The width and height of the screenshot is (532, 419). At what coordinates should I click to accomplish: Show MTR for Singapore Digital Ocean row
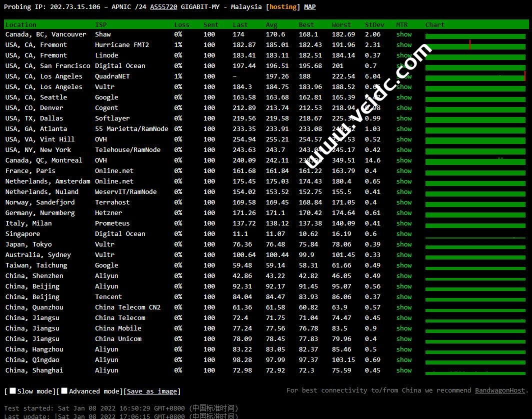404,234
